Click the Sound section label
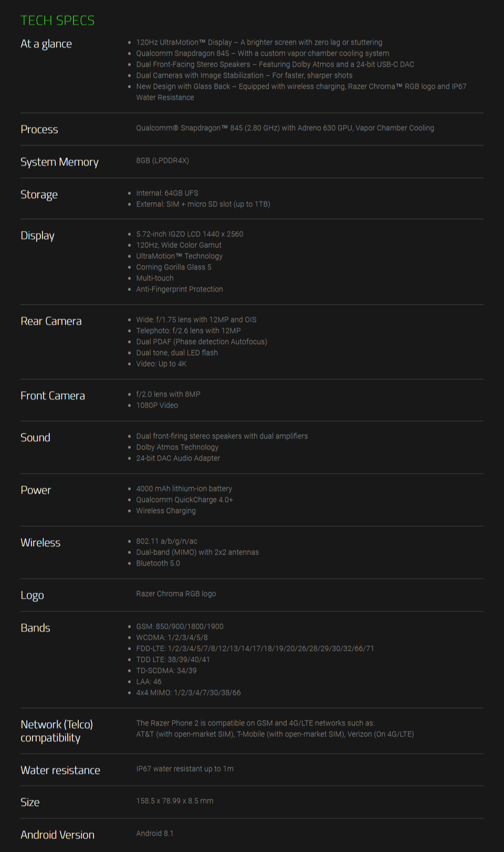The height and width of the screenshot is (852, 504). click(x=35, y=438)
